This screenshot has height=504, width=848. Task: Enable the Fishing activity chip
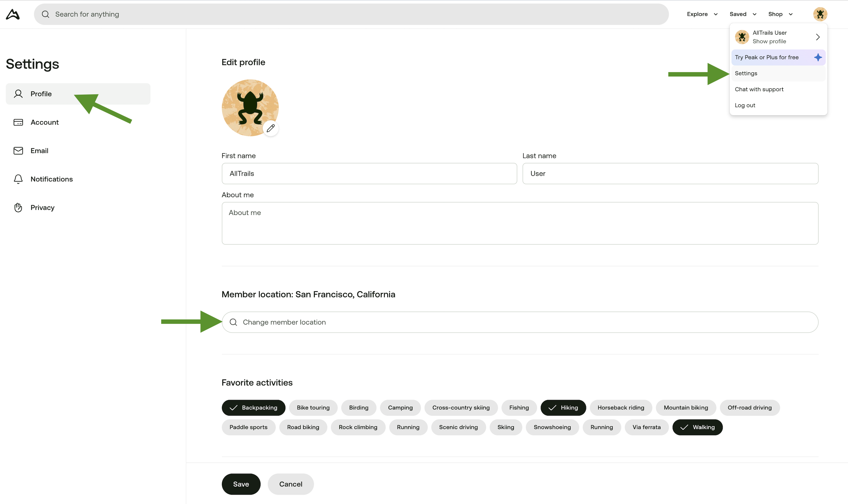(x=519, y=408)
